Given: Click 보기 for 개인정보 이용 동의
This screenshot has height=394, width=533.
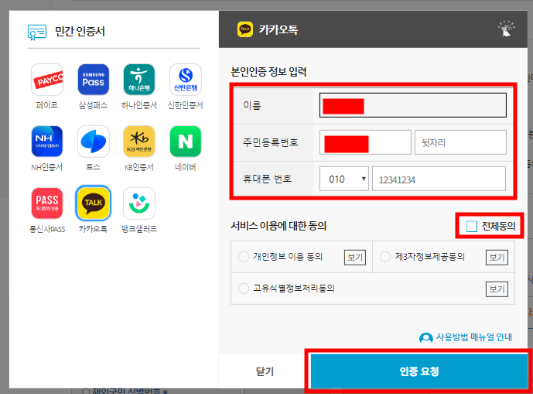Looking at the screenshot, I should 355,257.
